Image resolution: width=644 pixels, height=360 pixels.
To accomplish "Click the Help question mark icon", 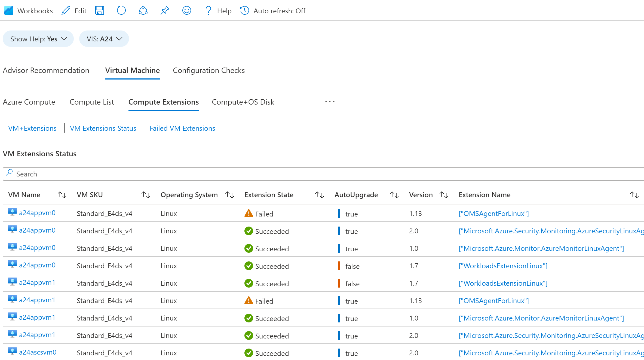I will tap(208, 11).
